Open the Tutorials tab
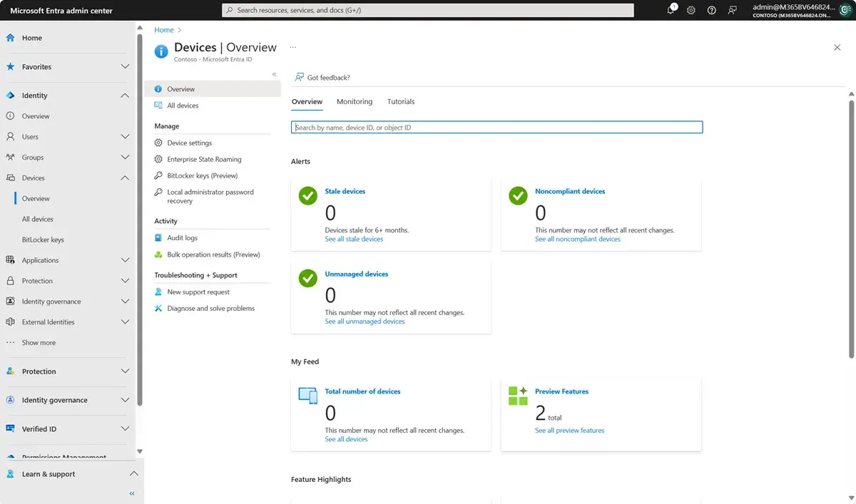Screen dimensions: 856x504 pyautogui.click(x=400, y=101)
